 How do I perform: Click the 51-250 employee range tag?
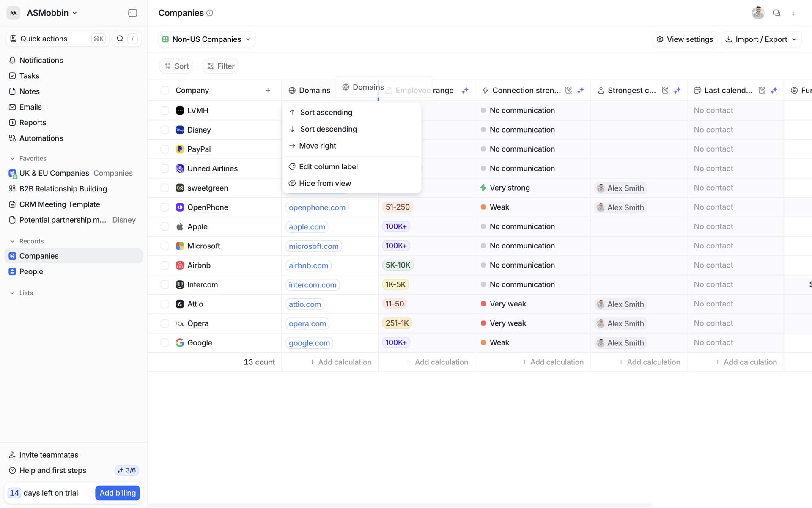pos(398,207)
